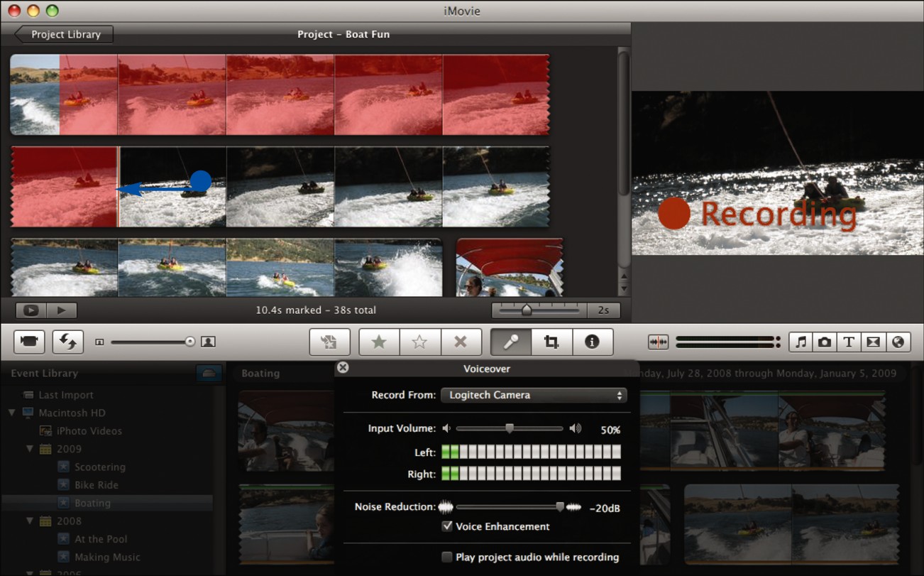
Task: Toggle Voice Enhancement checkbox
Action: pyautogui.click(x=447, y=526)
